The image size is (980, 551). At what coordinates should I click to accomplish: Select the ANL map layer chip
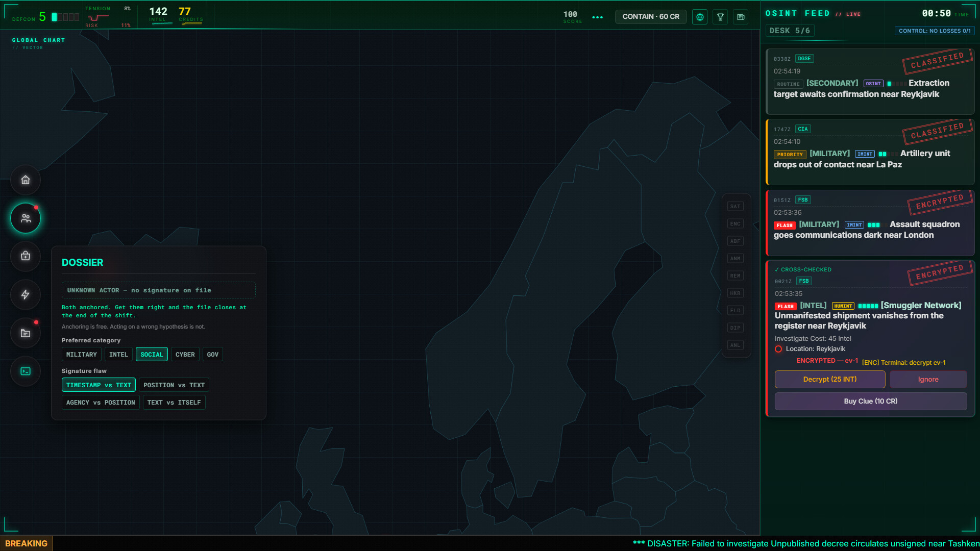pyautogui.click(x=735, y=345)
